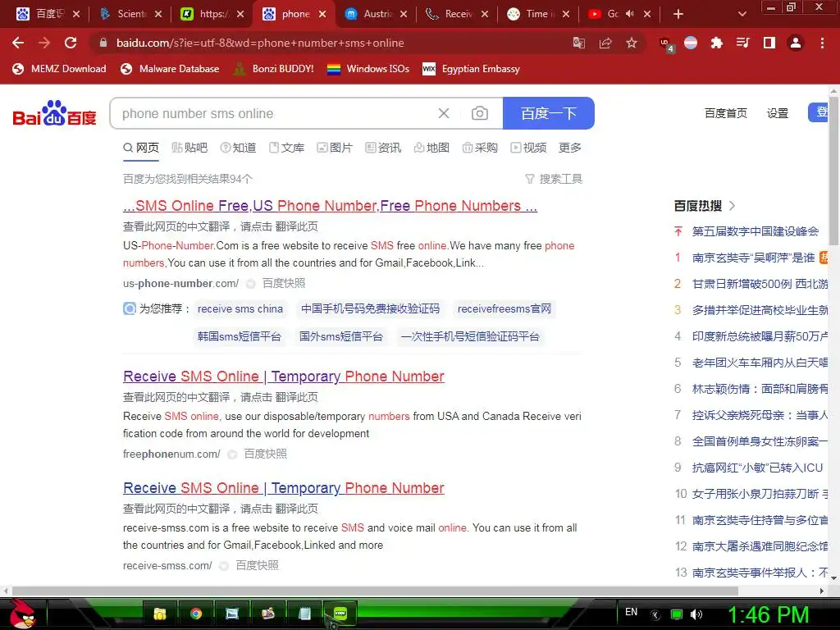
Task: Click the browser address bar URL
Action: click(x=260, y=43)
